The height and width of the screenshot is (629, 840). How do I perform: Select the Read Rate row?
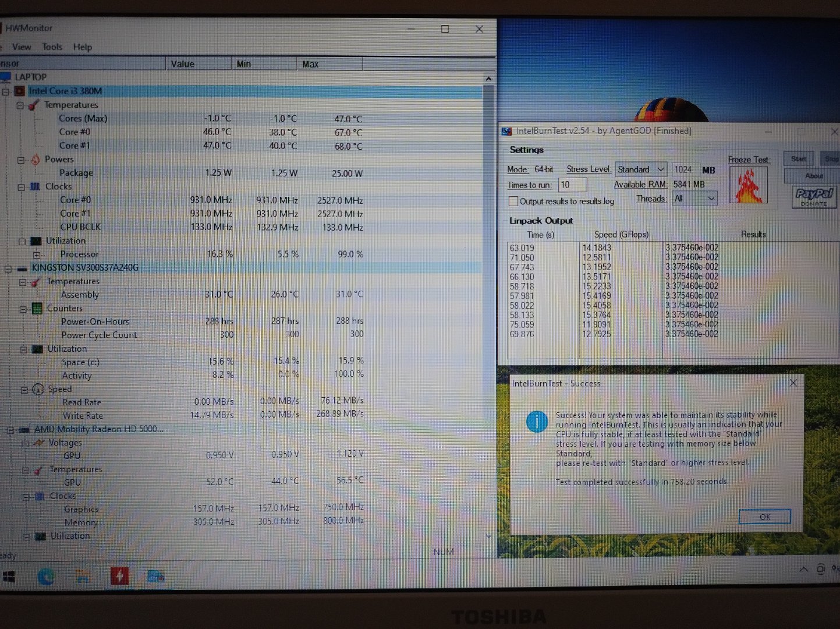pyautogui.click(x=242, y=402)
